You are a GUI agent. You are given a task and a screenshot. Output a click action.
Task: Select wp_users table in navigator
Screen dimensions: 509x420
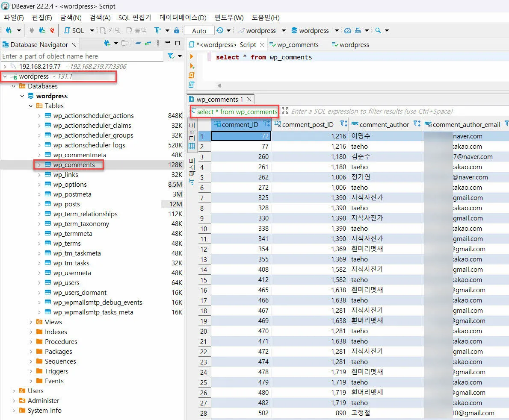tap(66, 283)
